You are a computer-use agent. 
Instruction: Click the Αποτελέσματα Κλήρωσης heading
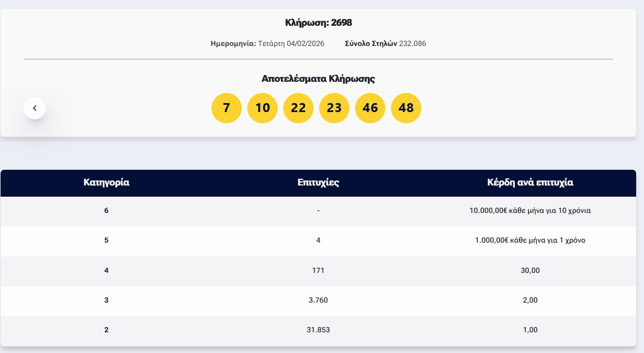pyautogui.click(x=318, y=79)
